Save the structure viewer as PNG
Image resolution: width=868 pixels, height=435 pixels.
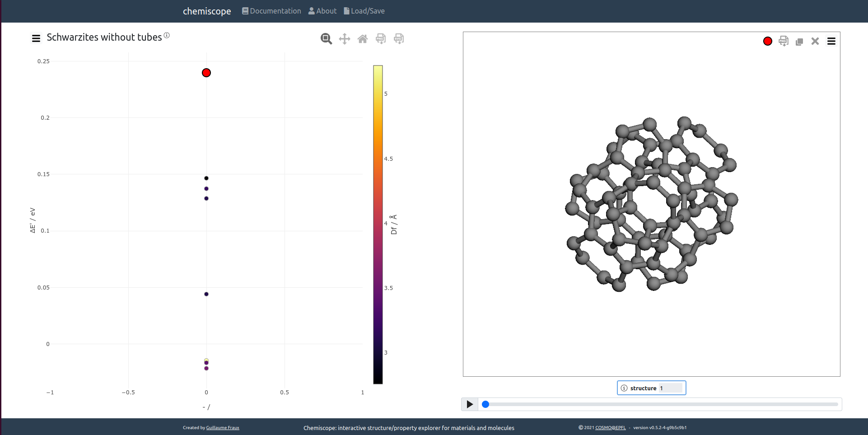coord(784,41)
